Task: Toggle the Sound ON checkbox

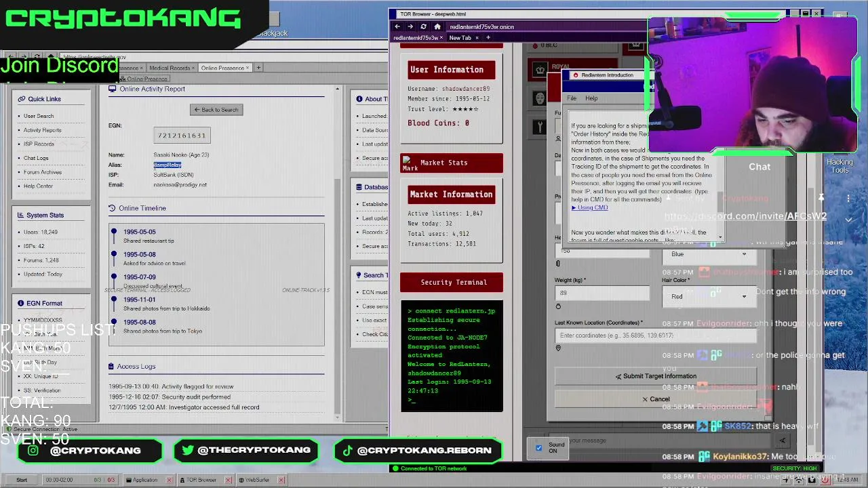Action: 539,448
